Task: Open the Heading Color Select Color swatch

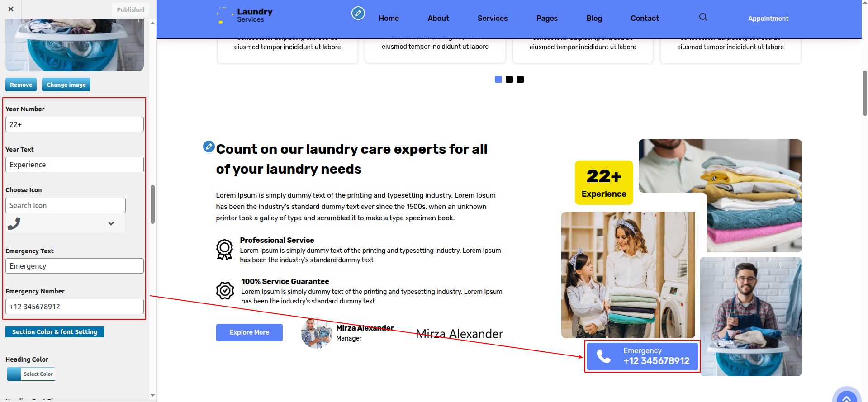Action: 31,374
